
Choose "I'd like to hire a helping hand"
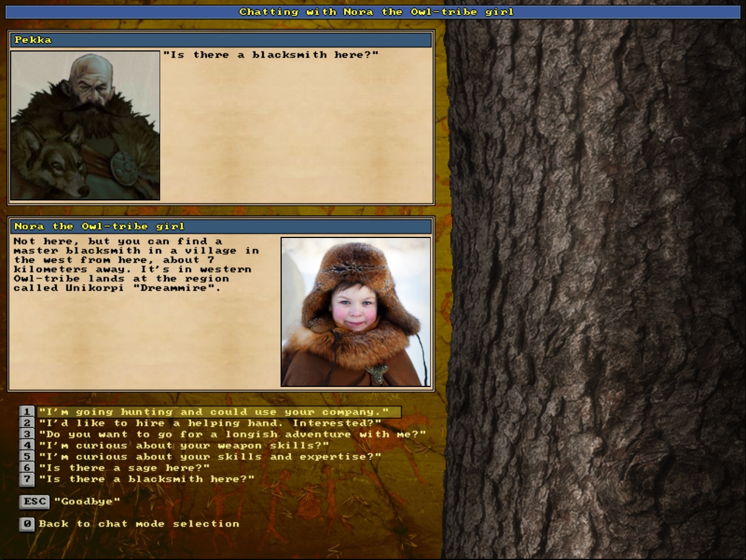click(210, 423)
